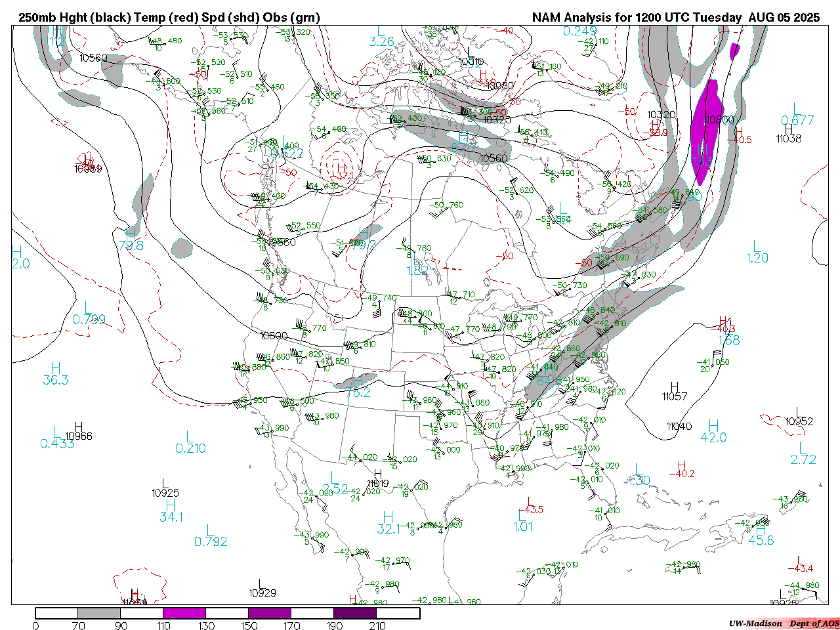Select the L 2.72 wind speed label
This screenshot has height=630, width=840.
click(x=803, y=455)
